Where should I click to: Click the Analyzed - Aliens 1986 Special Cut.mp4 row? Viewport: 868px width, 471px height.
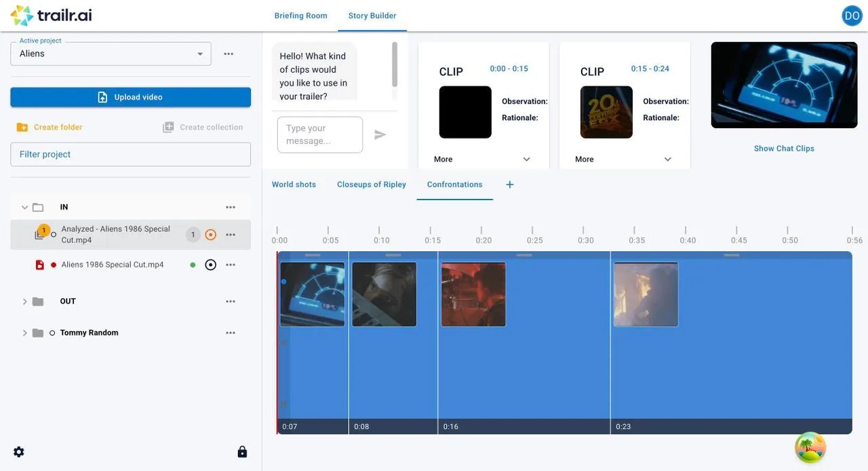tap(131, 235)
